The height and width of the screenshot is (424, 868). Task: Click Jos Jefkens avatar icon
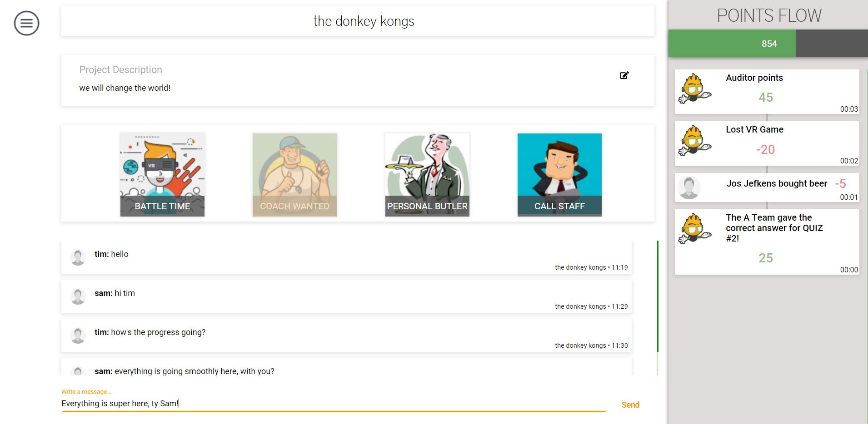pos(689,187)
